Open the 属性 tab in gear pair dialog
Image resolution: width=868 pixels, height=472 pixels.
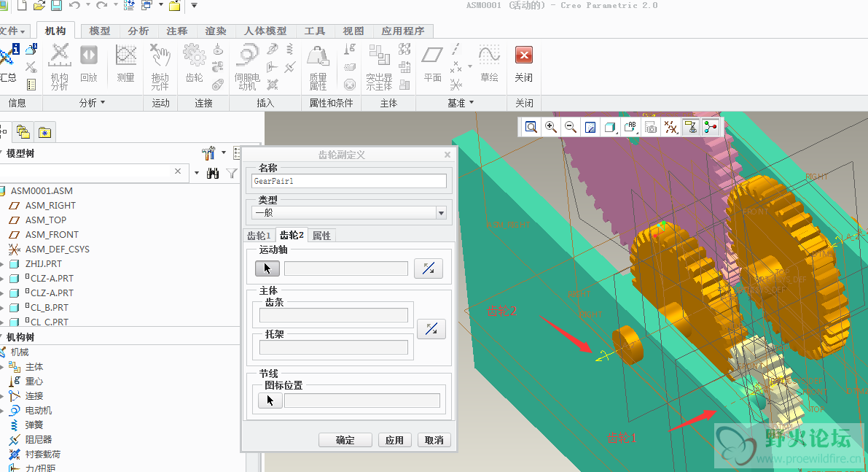[x=321, y=236]
